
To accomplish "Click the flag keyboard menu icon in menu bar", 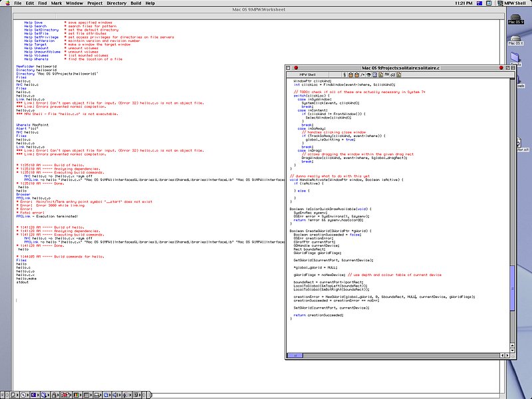I will [x=479, y=3].
